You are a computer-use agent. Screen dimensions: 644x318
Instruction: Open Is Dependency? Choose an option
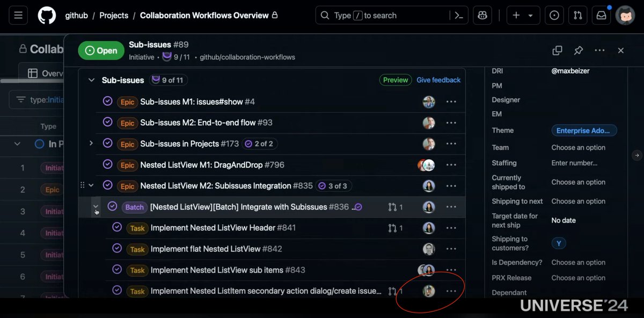579,263
